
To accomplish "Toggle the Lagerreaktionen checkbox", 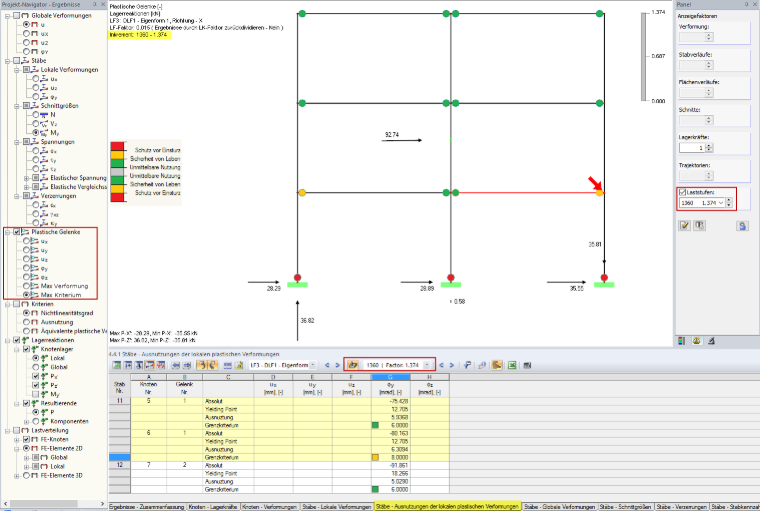I will pos(17,340).
